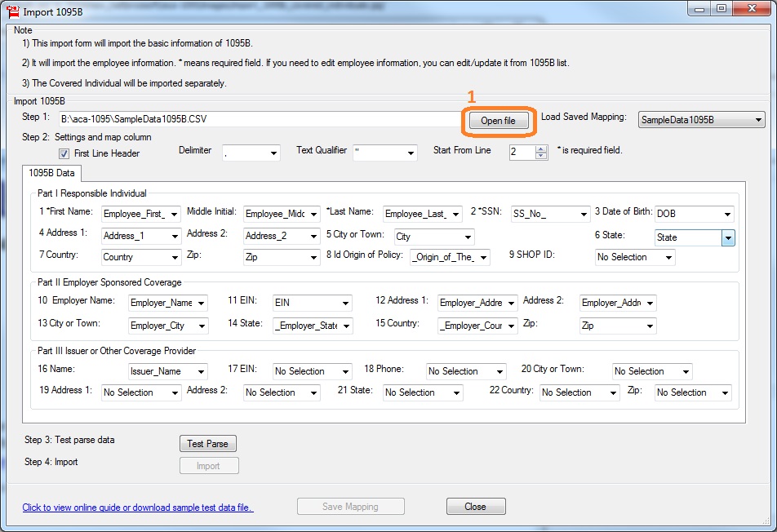The image size is (777, 532).
Task: Click Close to dismiss the import form
Action: tap(476, 506)
